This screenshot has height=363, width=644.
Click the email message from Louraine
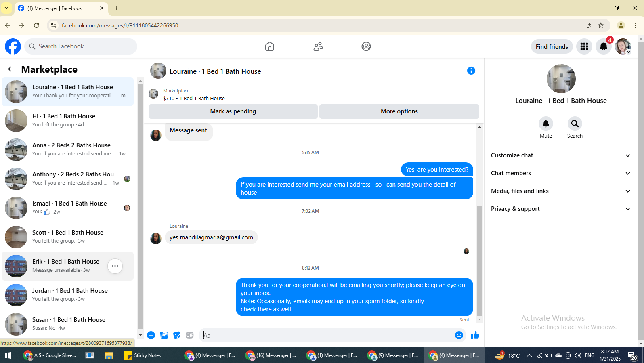coord(211,237)
